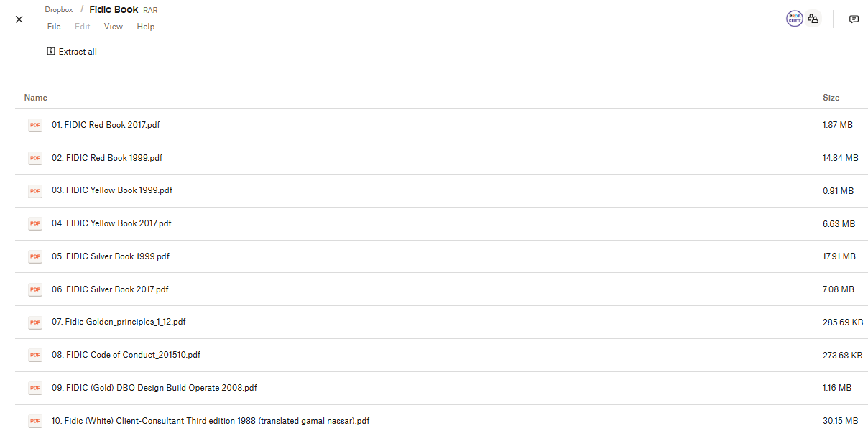Sort files by the Name column header
Viewport: 868px width, 441px height.
36,98
